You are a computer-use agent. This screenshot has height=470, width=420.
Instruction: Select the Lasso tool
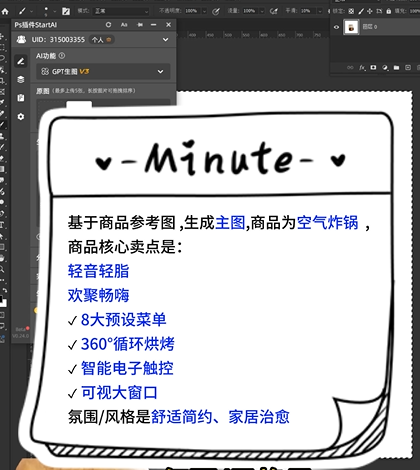(2, 58)
